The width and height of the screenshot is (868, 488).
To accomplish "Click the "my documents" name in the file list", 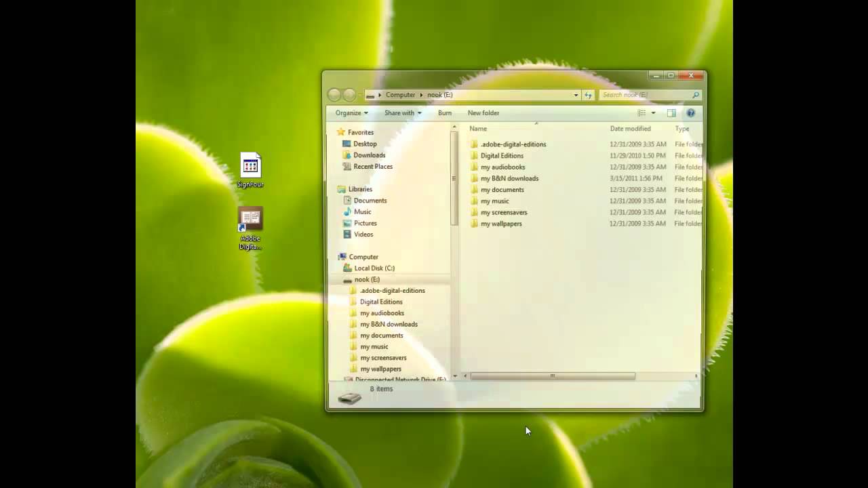I will (x=502, y=190).
